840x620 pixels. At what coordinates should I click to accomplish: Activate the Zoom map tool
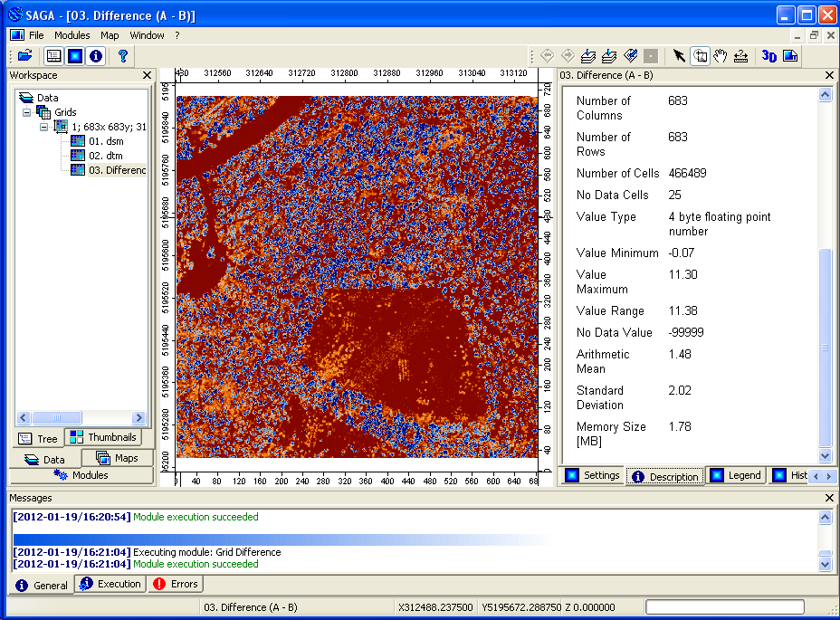tap(700, 55)
